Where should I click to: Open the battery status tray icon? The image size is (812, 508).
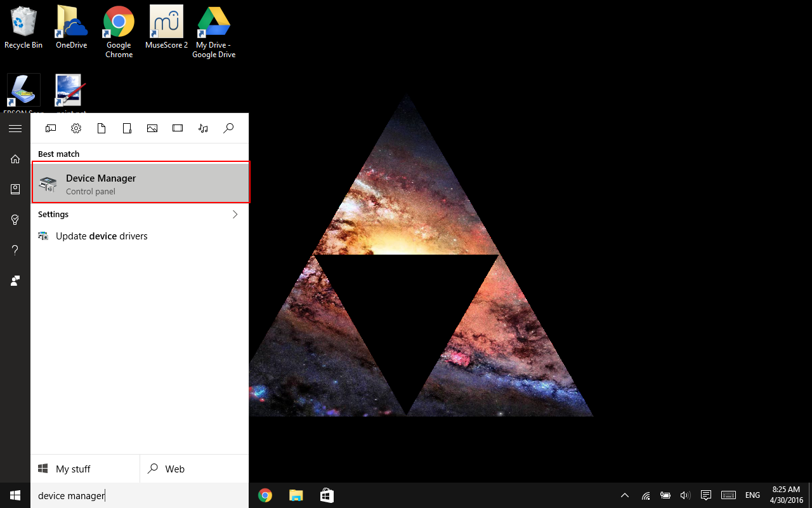(665, 495)
